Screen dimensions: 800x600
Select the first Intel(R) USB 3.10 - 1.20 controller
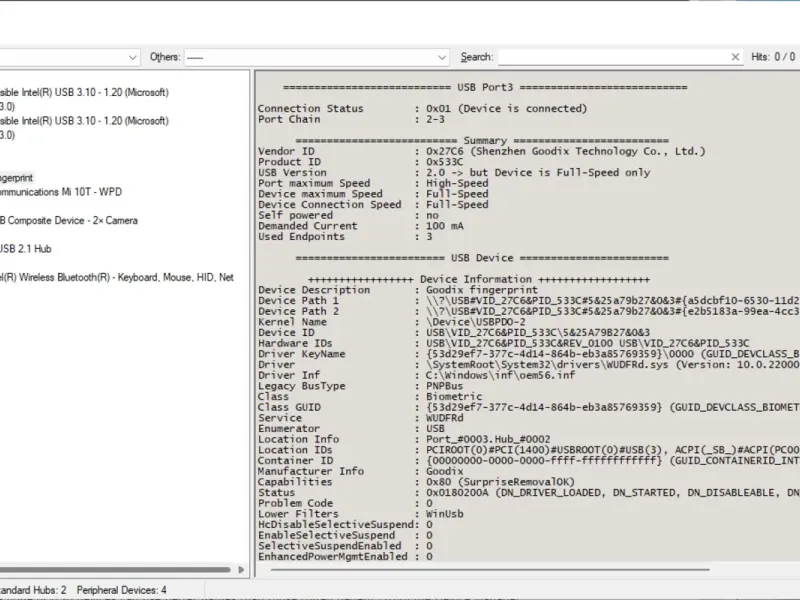tap(84, 92)
